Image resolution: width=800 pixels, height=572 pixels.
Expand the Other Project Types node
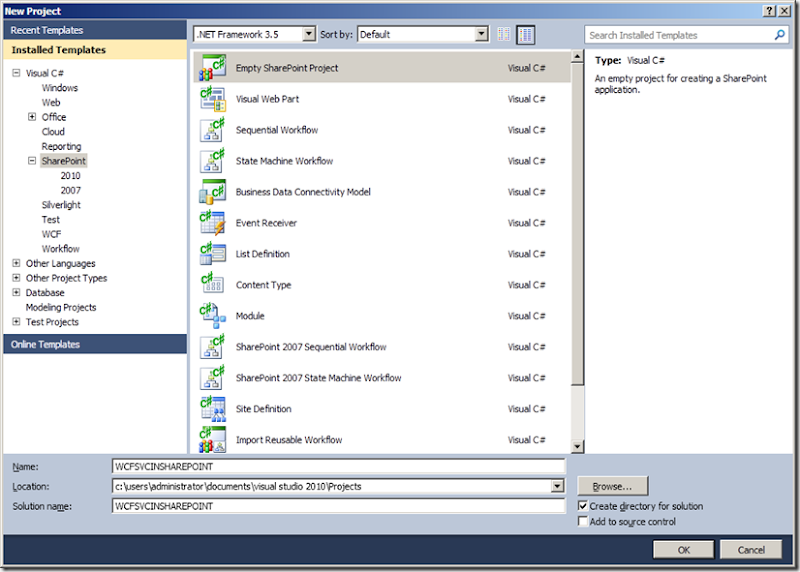16,278
